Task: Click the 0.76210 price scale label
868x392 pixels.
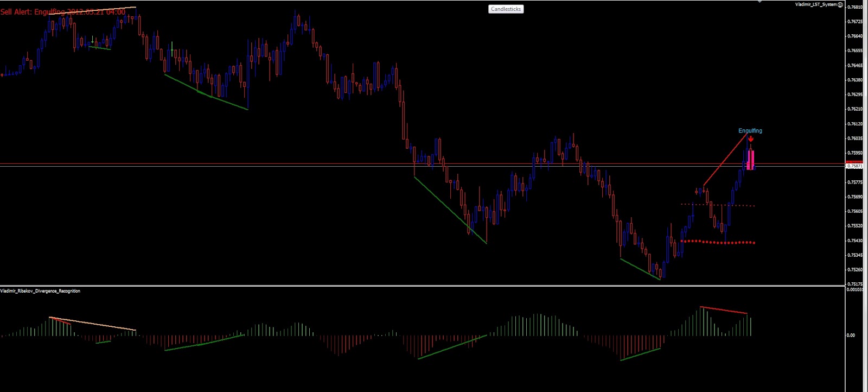Action: (x=855, y=109)
